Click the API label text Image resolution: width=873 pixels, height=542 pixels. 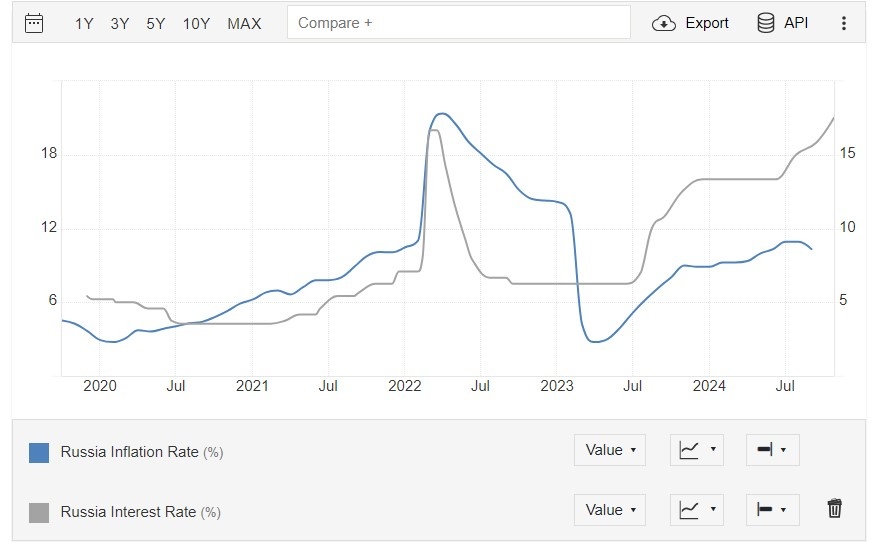point(796,23)
